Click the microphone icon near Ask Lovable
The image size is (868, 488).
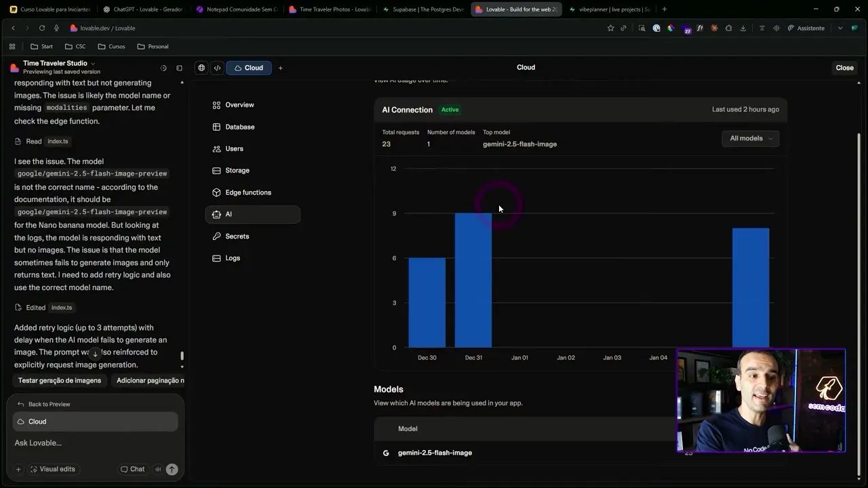(157, 468)
